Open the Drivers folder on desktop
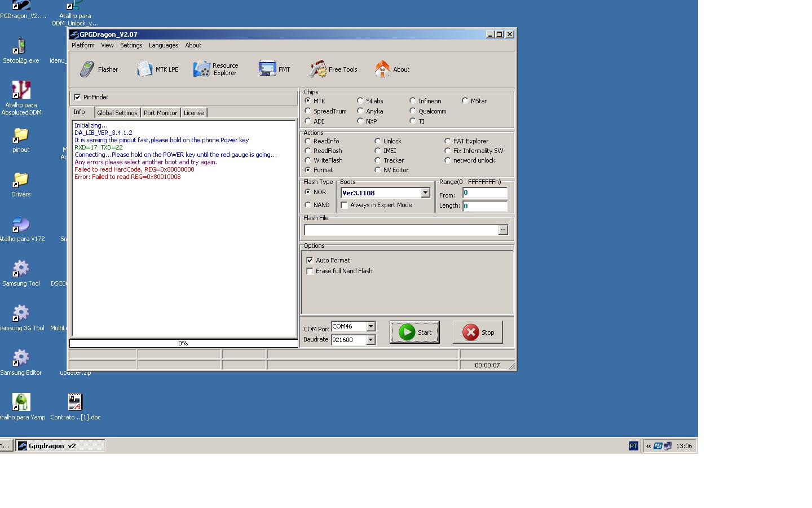Image resolution: width=812 pixels, height=508 pixels. (21, 185)
